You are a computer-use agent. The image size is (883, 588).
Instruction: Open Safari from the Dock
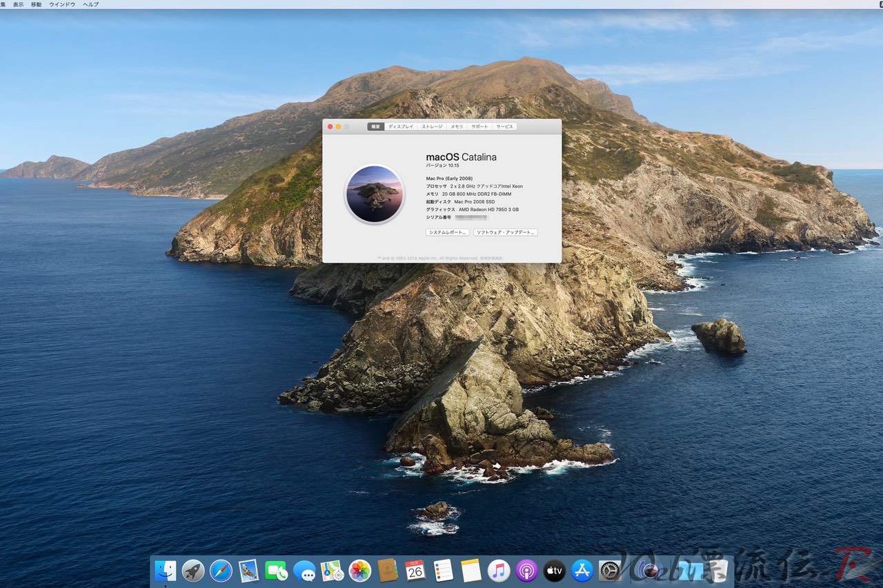click(221, 571)
